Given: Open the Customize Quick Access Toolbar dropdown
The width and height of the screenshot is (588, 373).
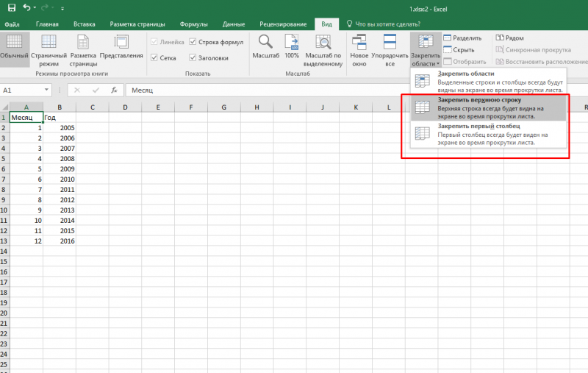Looking at the screenshot, I should click(62, 8).
